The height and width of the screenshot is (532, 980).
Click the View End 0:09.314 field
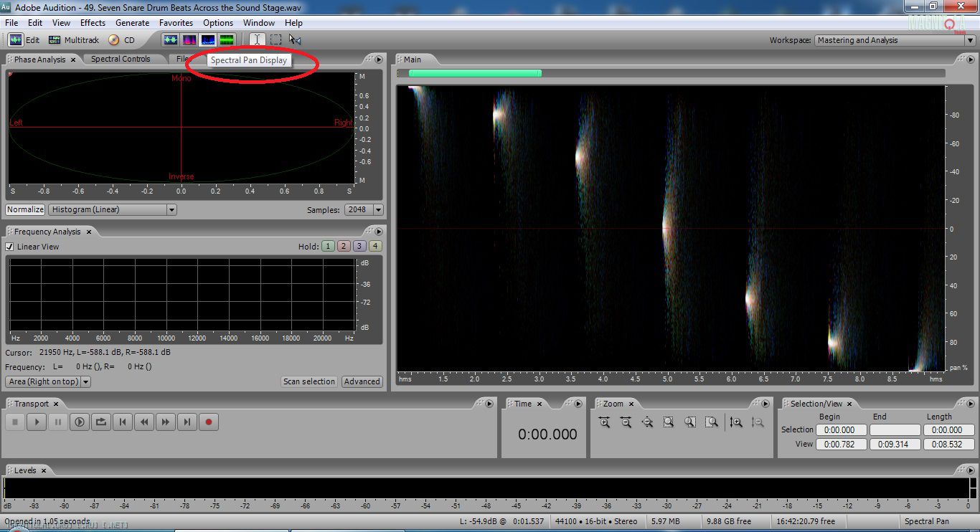(x=895, y=444)
